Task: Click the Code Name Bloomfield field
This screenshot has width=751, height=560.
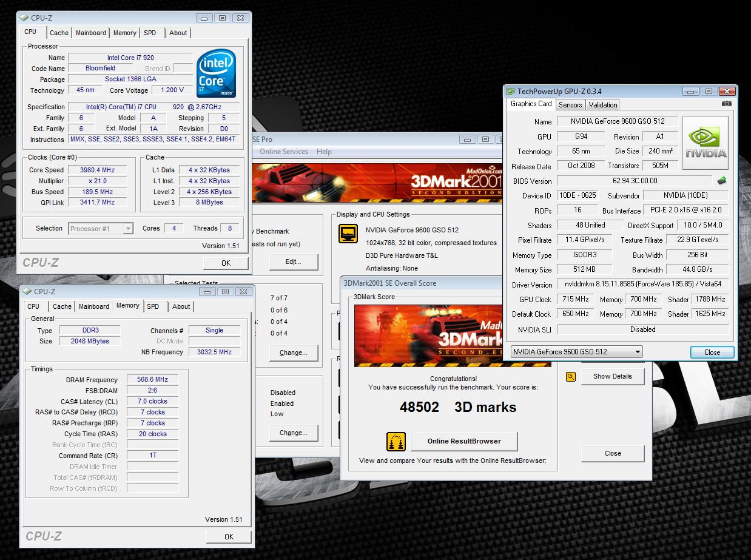Action: pos(100,69)
